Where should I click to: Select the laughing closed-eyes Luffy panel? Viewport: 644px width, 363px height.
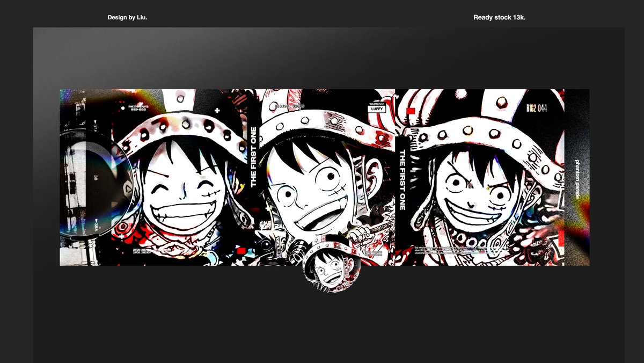point(180,177)
